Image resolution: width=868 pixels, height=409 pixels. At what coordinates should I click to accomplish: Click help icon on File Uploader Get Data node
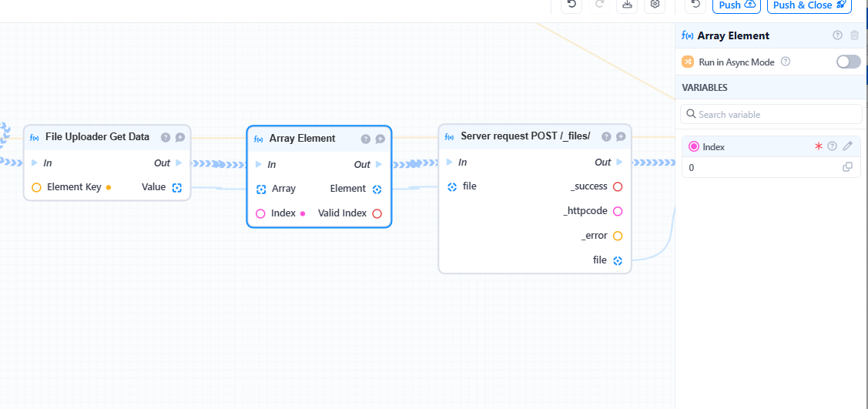166,137
